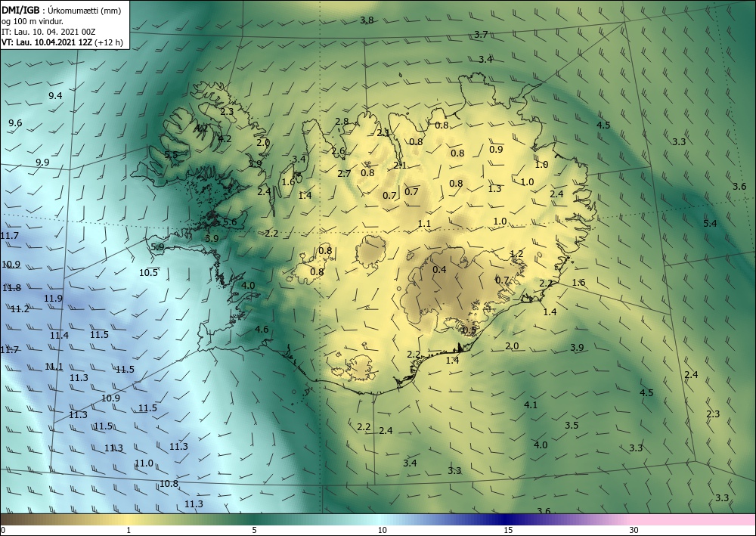Click the 2.6 precipitation value
Image resolution: width=756 pixels, height=536 pixels.
click(338, 151)
